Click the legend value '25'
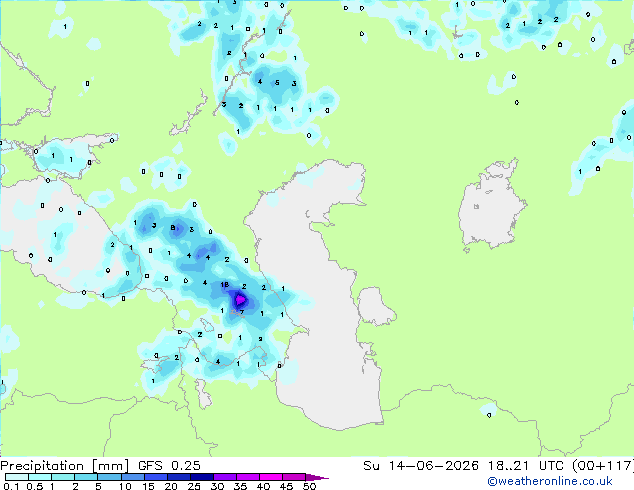The width and height of the screenshot is (634, 490). click(194, 486)
